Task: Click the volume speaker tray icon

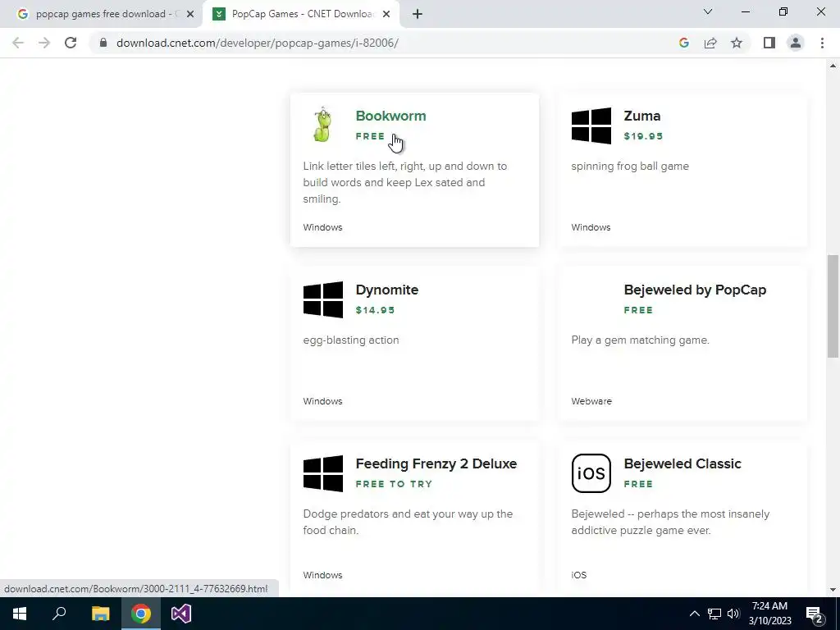Action: click(733, 614)
